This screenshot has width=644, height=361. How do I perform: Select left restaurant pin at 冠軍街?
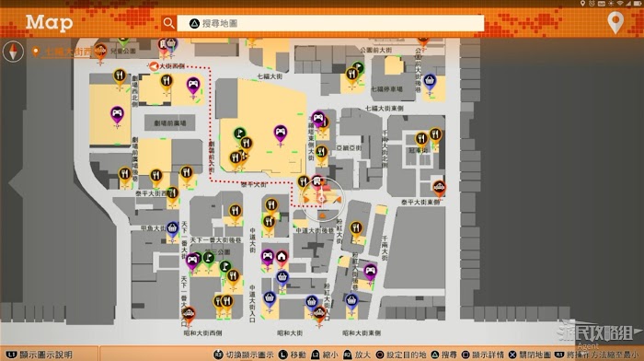421,140
